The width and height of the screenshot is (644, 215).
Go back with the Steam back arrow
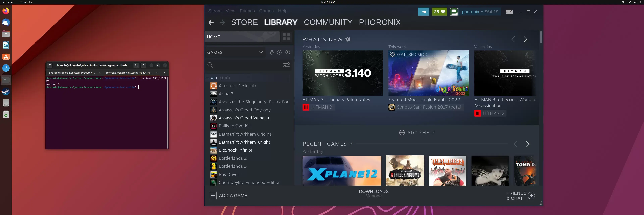pyautogui.click(x=211, y=23)
